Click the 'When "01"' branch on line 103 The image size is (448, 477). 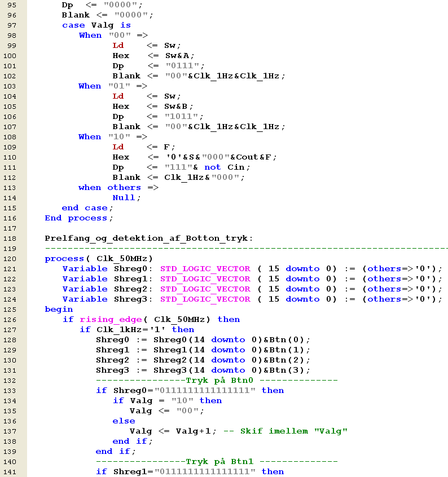tap(104, 86)
